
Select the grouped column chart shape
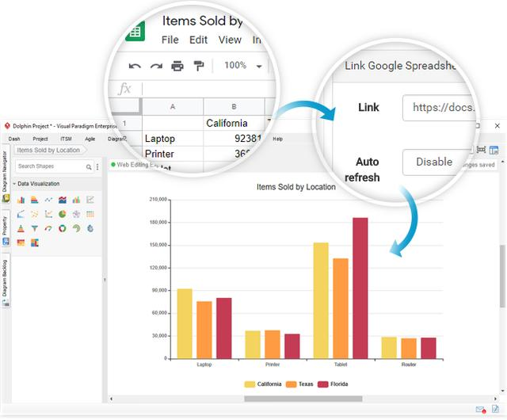pyautogui.click(x=21, y=200)
